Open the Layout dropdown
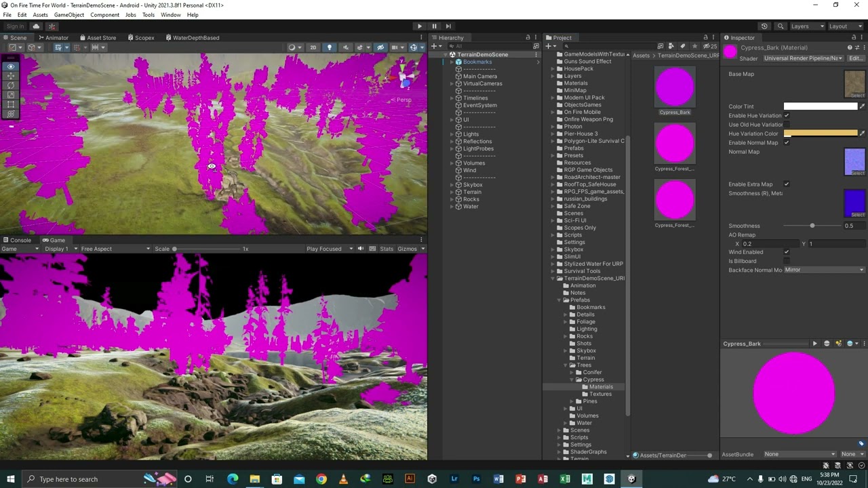 tap(846, 26)
